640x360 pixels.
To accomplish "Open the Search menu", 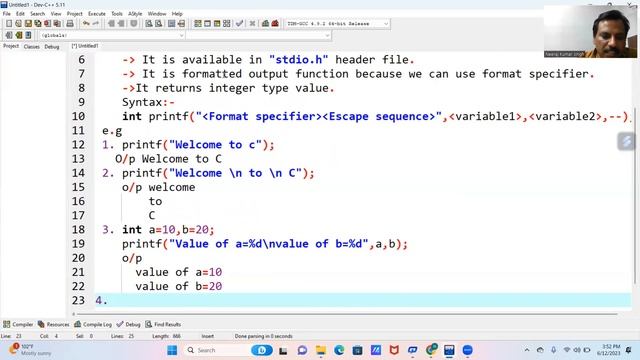I will coord(37,13).
